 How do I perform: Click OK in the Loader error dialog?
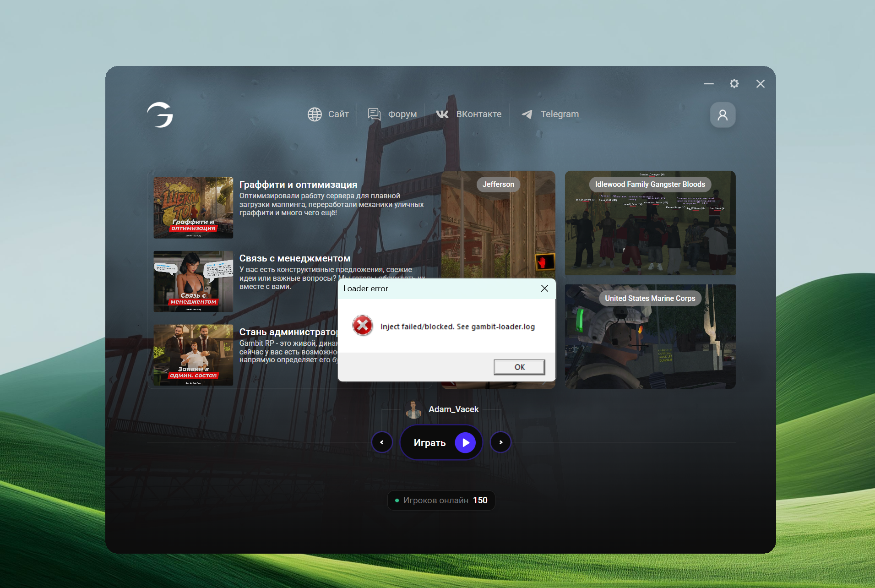519,367
